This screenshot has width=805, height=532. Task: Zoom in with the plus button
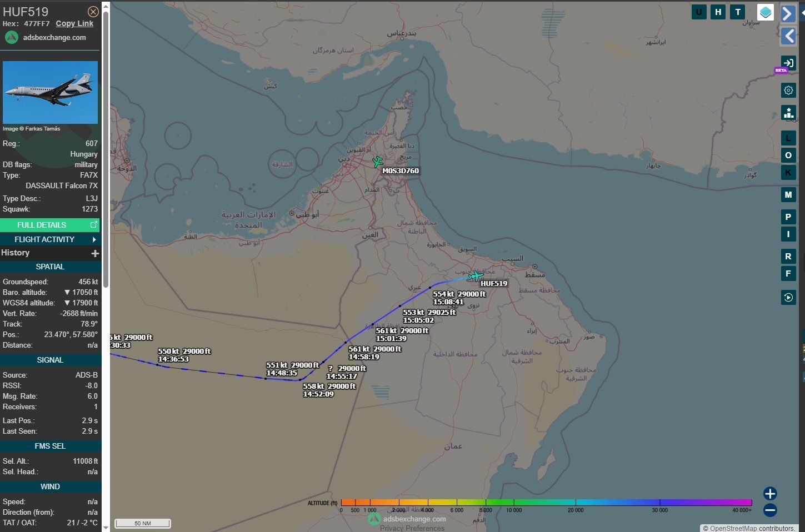pyautogui.click(x=770, y=494)
